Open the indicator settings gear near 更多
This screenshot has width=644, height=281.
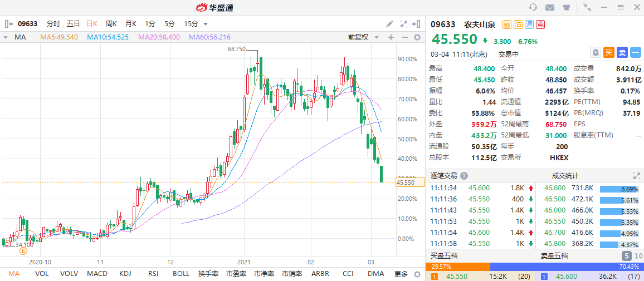417,274
